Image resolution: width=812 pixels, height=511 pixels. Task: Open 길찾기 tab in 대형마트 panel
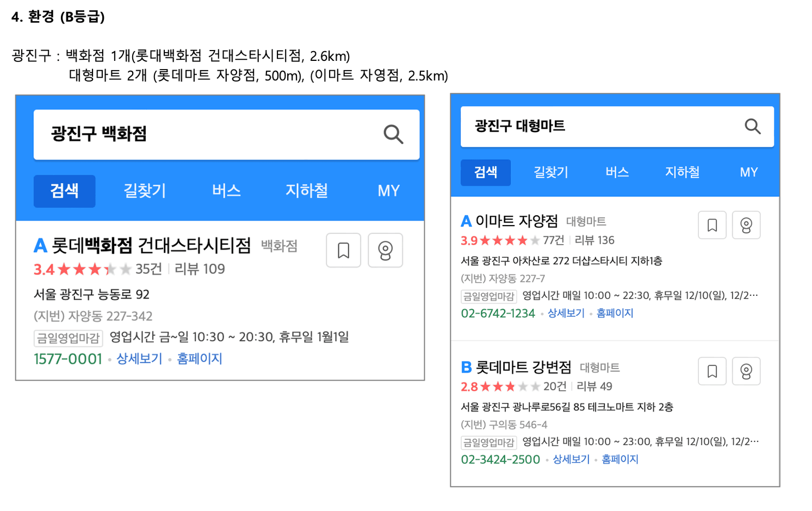tap(551, 172)
